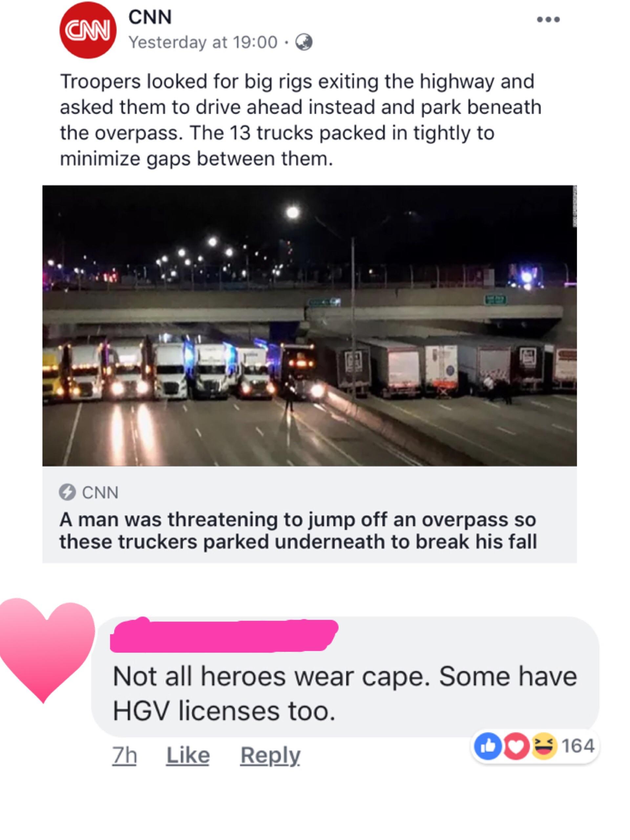
Task: Open the 'Yesterday at 19:00' timestamp
Action: [203, 43]
